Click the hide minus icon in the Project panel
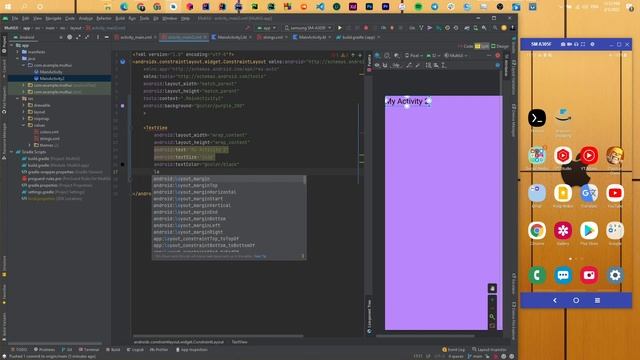This screenshot has width=640, height=360. point(107,37)
